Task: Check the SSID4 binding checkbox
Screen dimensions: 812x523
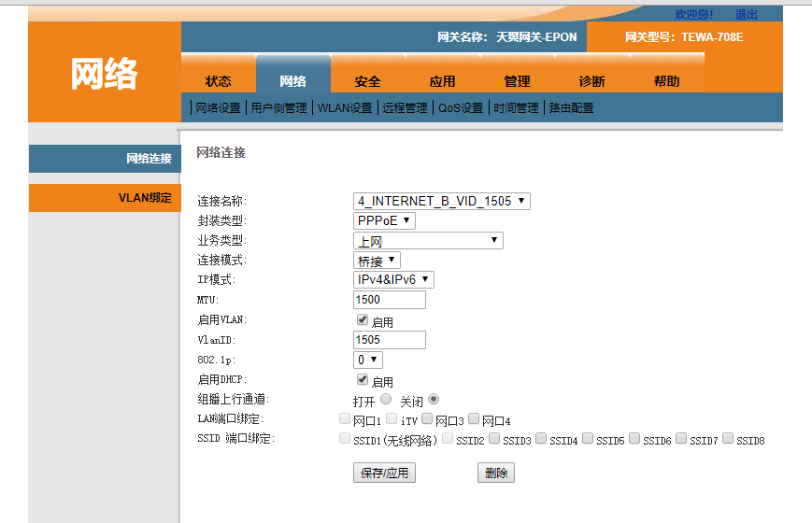Action: (541, 439)
